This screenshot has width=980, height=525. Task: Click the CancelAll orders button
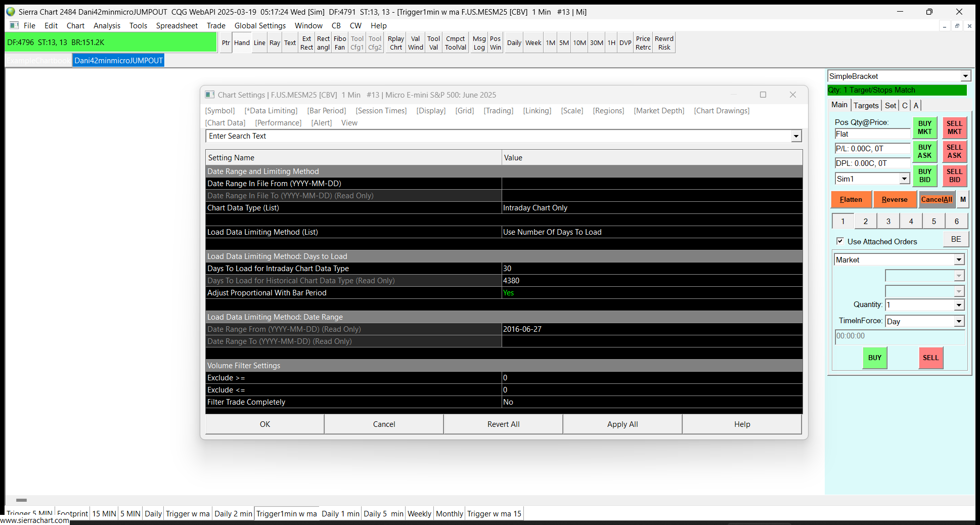(x=937, y=199)
